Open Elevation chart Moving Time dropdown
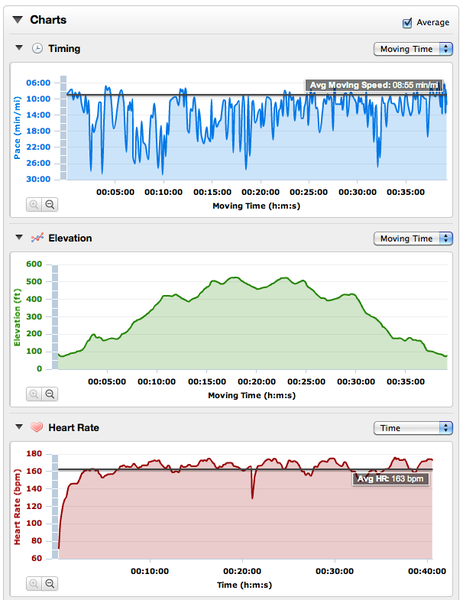The height and width of the screenshot is (600, 463). pos(413,238)
